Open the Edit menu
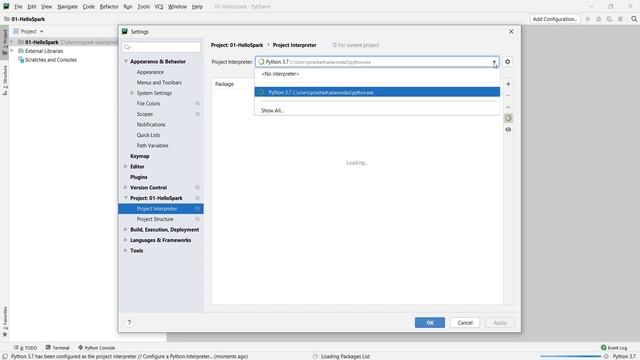Viewport: 640px width, 360px height. [x=32, y=7]
